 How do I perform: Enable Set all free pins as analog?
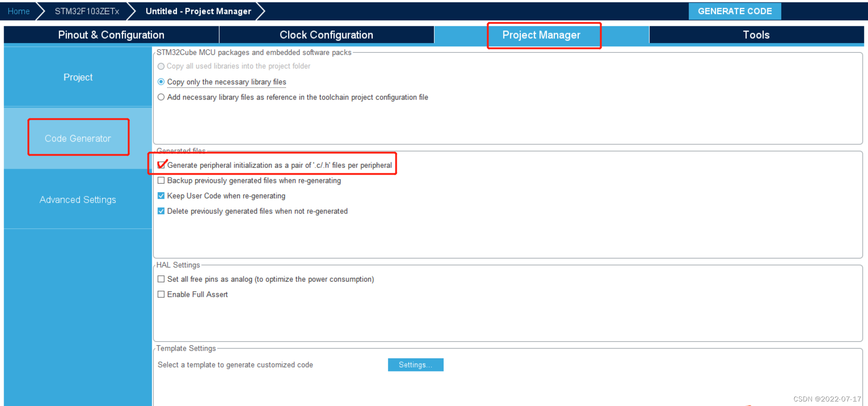161,279
